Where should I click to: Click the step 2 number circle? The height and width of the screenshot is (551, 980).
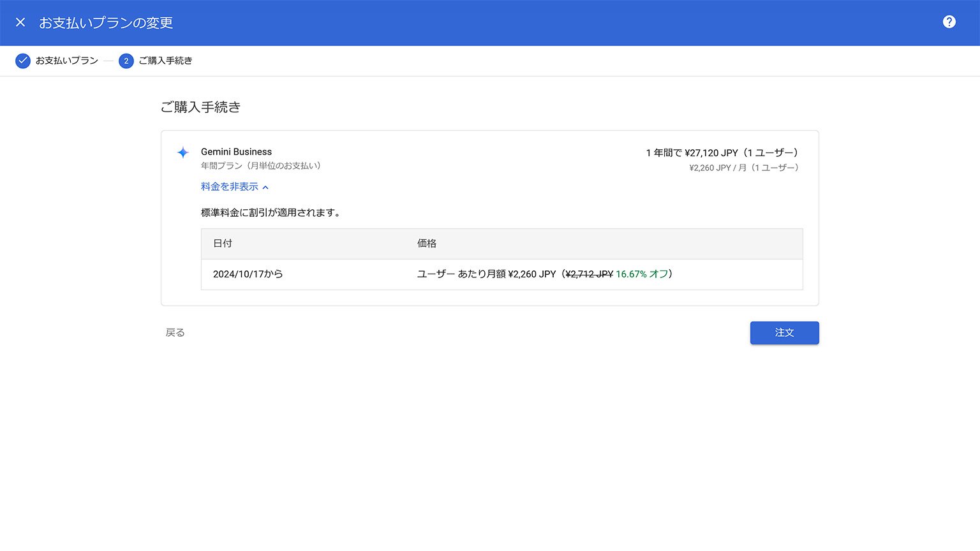click(126, 61)
